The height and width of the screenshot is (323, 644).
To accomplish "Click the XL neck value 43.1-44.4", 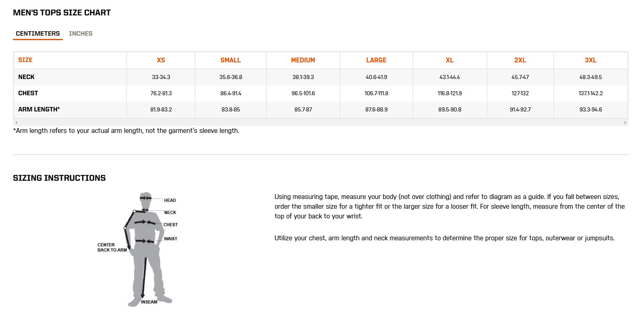I will click(449, 77).
